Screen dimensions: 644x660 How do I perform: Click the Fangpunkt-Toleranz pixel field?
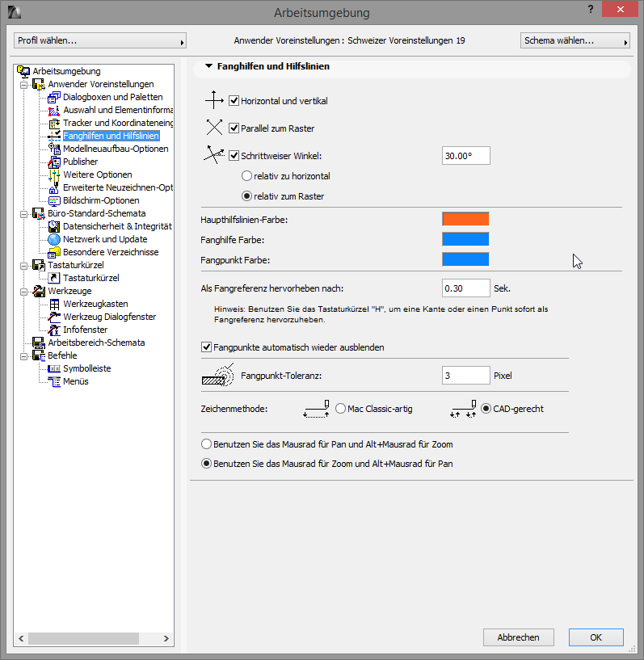click(x=466, y=376)
